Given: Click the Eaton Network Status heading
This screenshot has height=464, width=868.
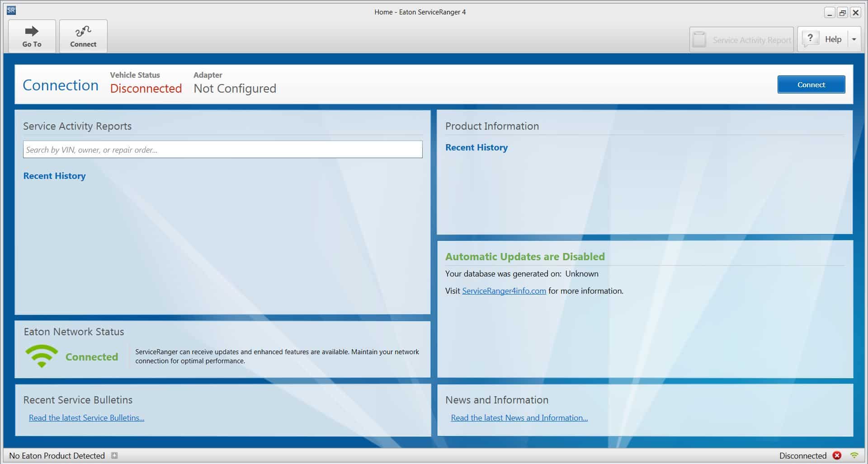Looking at the screenshot, I should (74, 332).
